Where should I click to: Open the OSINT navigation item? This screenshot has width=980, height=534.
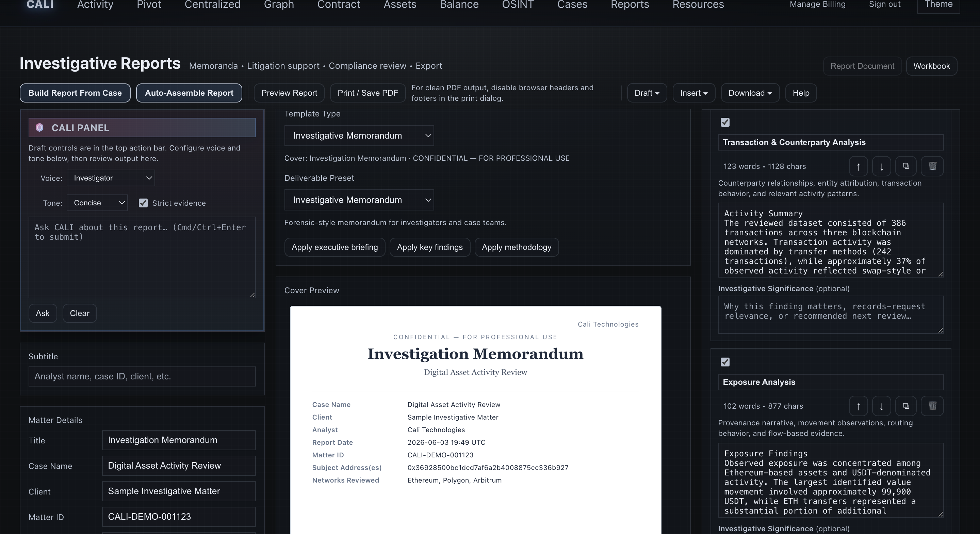click(518, 4)
